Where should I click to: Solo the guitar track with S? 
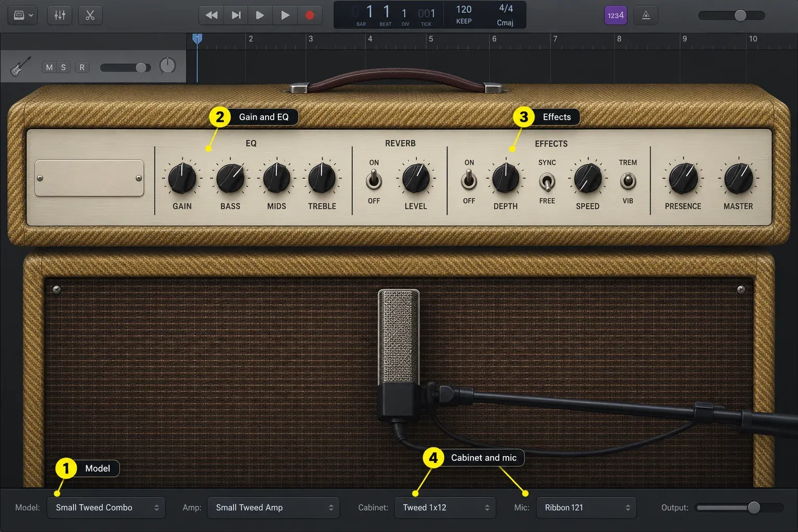point(63,67)
